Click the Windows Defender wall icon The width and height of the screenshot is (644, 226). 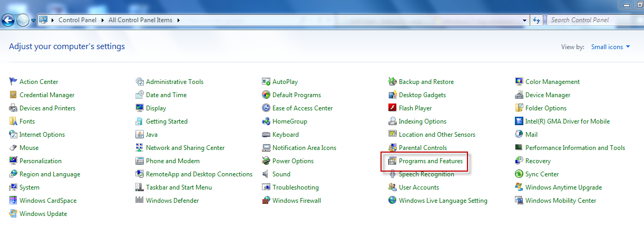140,200
